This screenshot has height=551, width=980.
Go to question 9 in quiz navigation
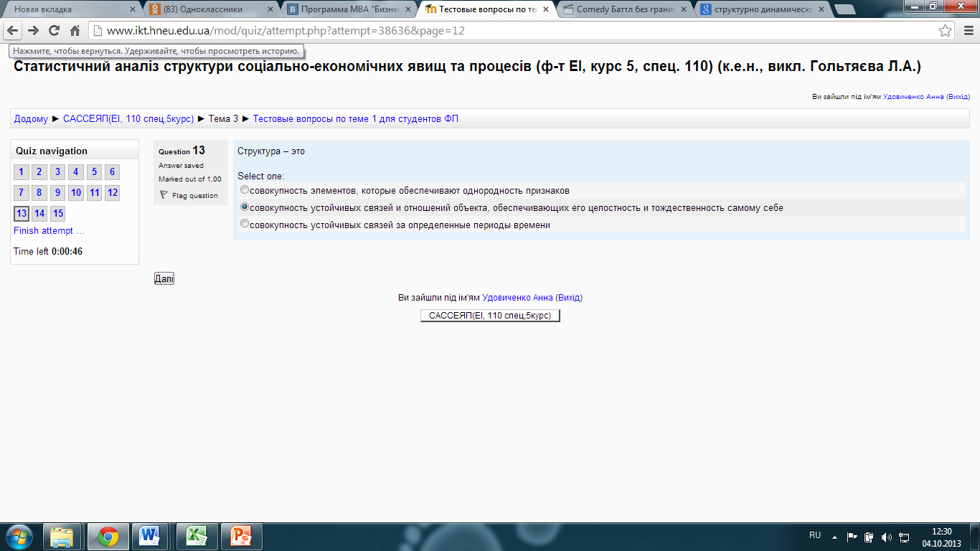point(58,193)
